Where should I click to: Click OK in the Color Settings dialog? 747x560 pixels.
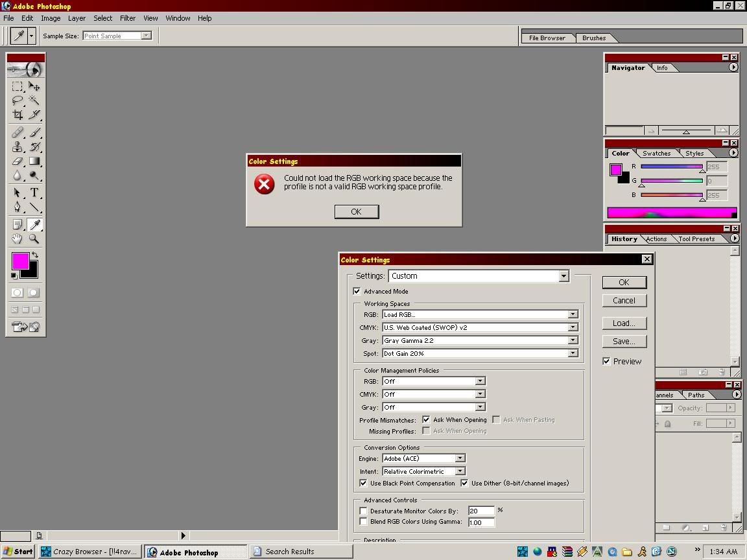[624, 283]
